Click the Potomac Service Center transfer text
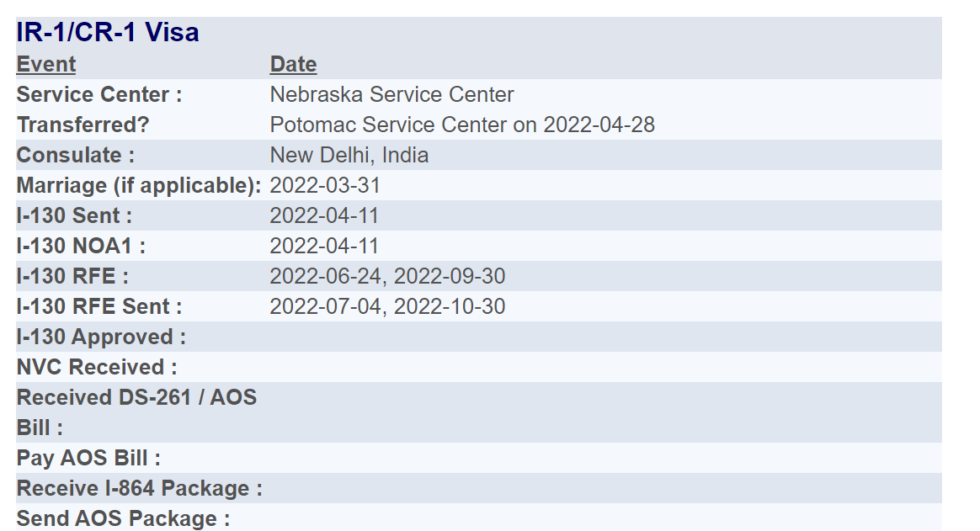Image resolution: width=980 pixels, height=531 pixels. (x=462, y=125)
